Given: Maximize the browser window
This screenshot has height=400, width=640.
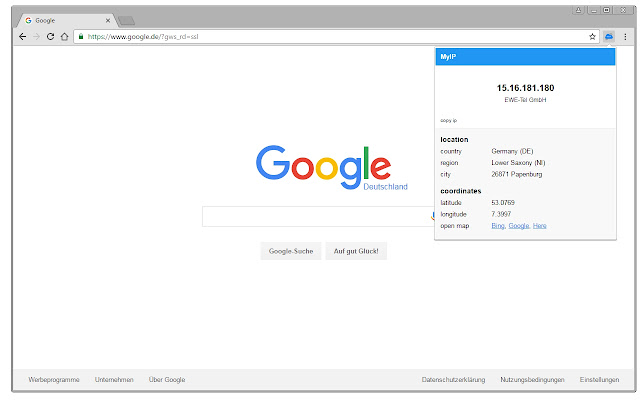Looking at the screenshot, I should tap(607, 10).
